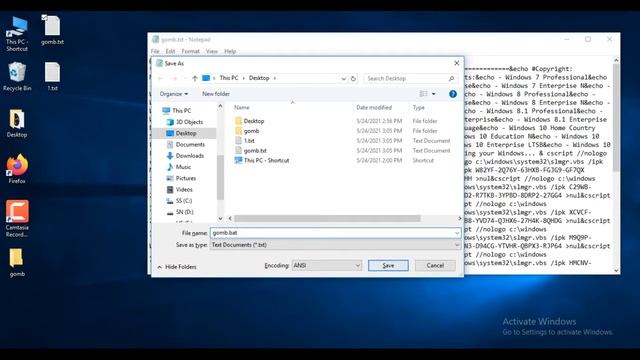Open Notepad Format menu
640x360 pixels.
pos(191,51)
